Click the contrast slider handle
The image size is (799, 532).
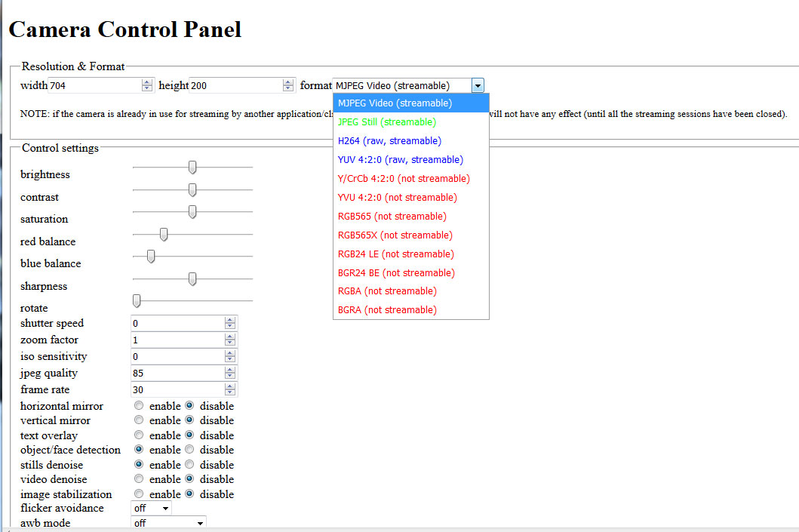[192, 189]
